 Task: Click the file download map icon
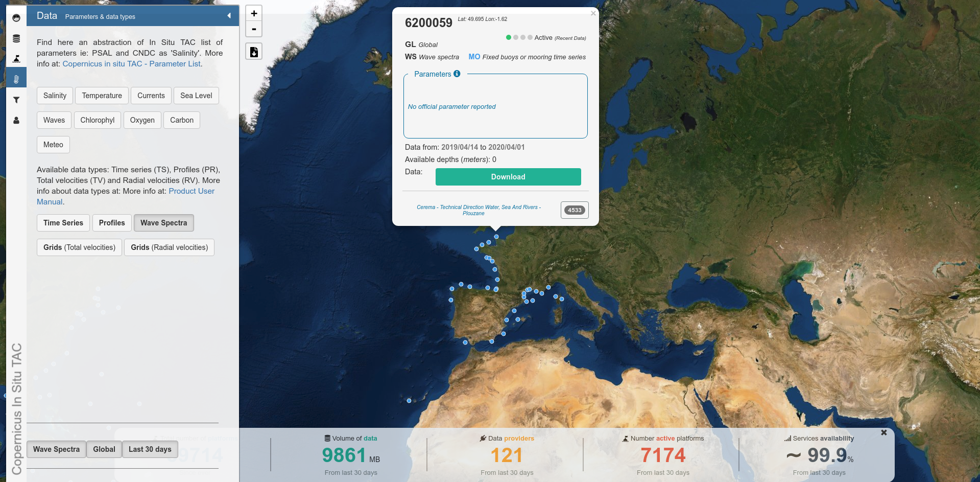pyautogui.click(x=254, y=52)
